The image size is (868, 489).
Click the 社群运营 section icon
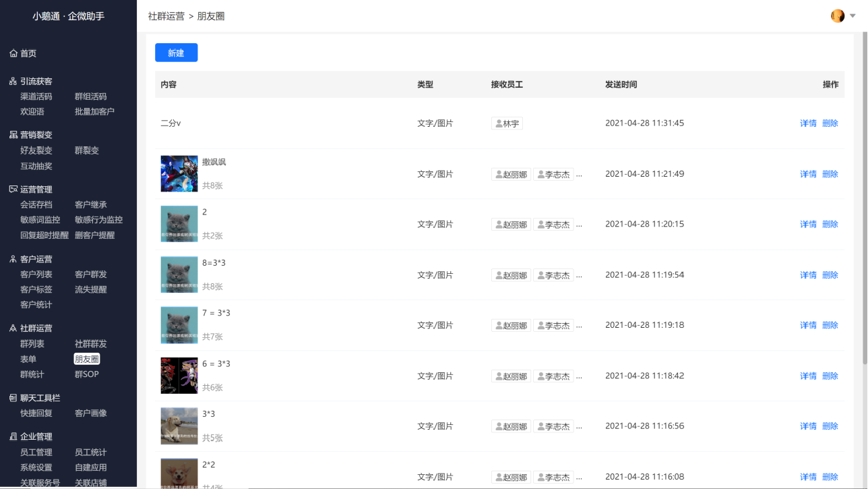click(x=13, y=328)
